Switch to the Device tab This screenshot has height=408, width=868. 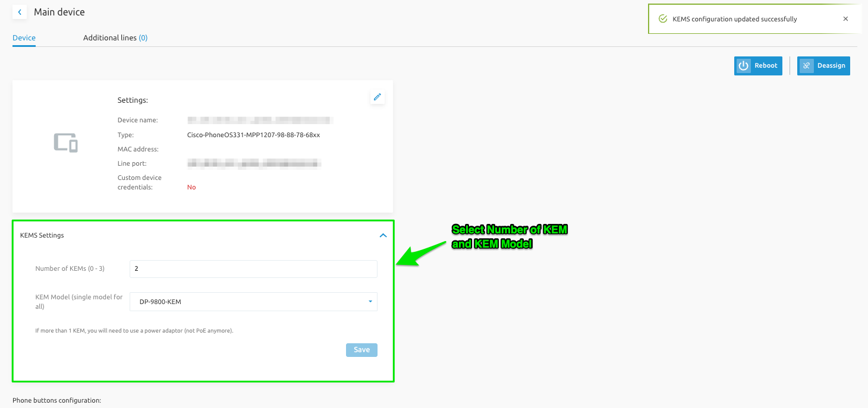click(24, 38)
